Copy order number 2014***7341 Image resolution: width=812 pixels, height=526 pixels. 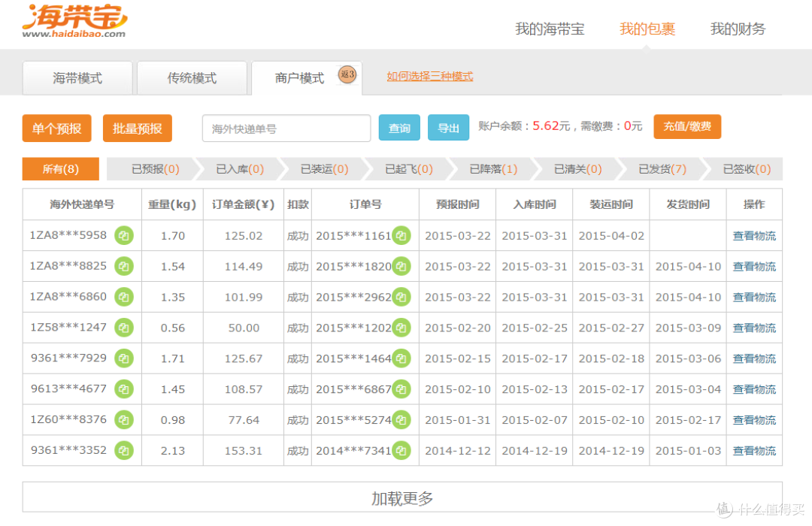(401, 450)
